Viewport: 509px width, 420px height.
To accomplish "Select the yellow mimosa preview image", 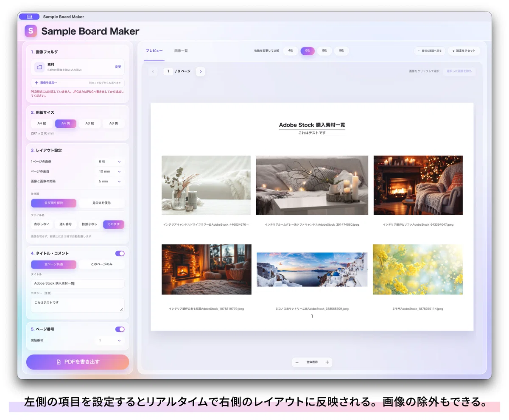I will 418,269.
